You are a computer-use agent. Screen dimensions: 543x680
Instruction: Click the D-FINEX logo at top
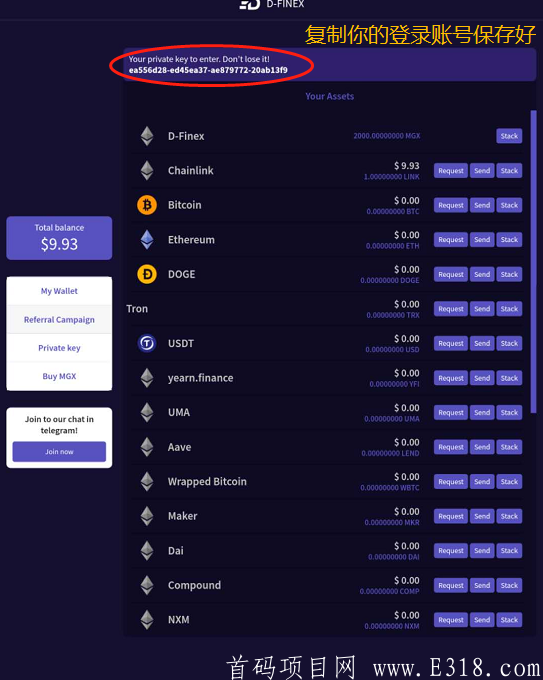pos(272,4)
